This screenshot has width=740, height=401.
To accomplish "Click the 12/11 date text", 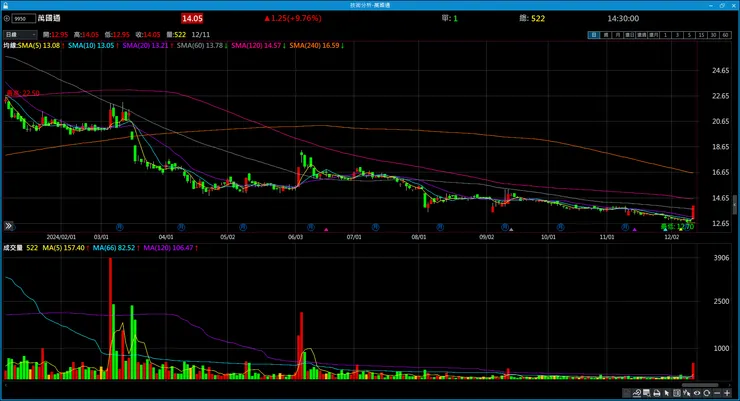I will click(201, 35).
